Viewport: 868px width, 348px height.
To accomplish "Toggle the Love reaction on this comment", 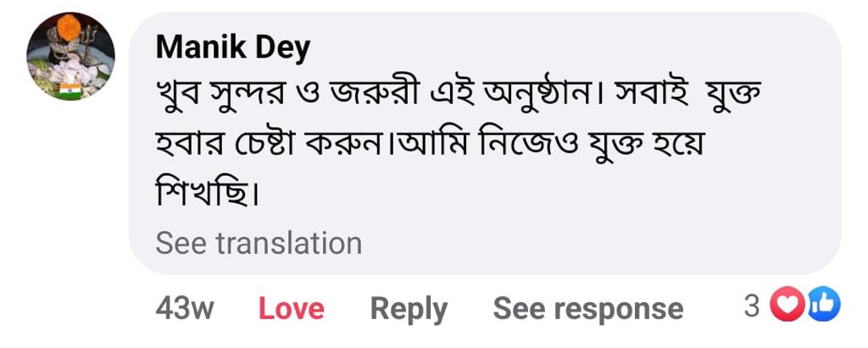I will point(291,309).
